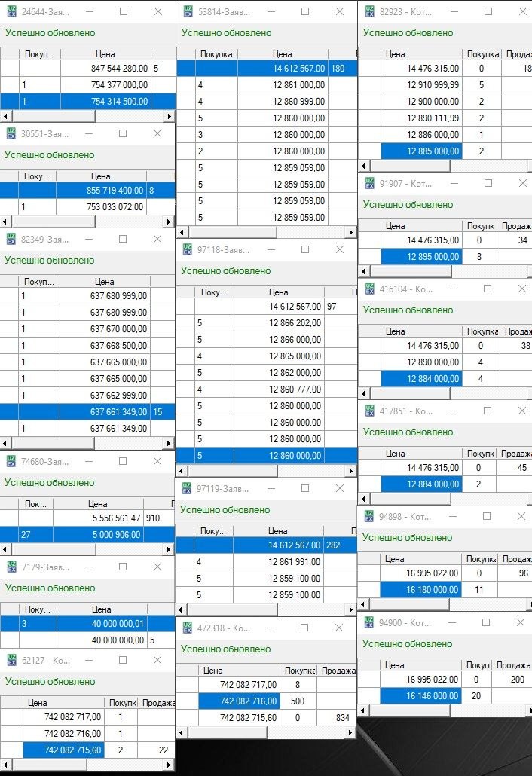Click left scroll arrow in window 82923
532x776 pixels.
364,166
